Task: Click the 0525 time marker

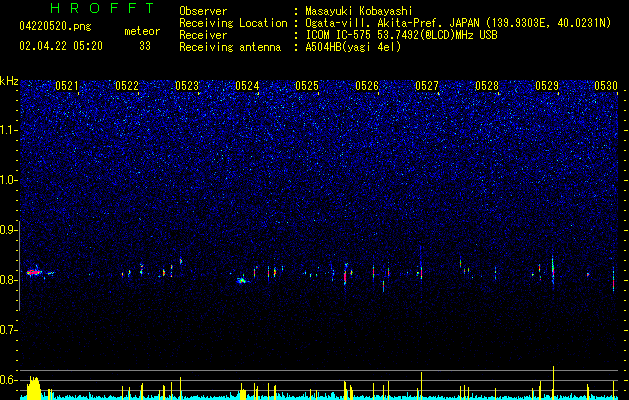Action: tap(307, 86)
